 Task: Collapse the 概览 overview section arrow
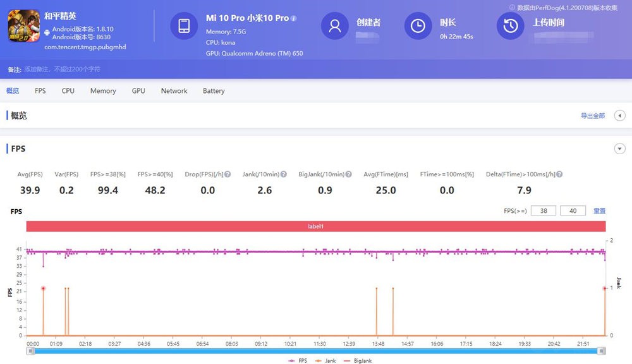coord(619,116)
